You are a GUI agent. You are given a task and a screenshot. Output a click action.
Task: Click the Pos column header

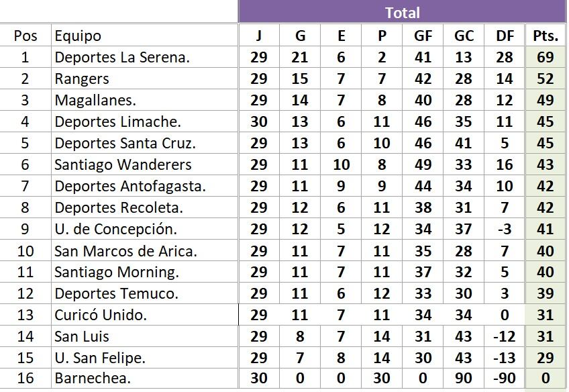pos(25,36)
